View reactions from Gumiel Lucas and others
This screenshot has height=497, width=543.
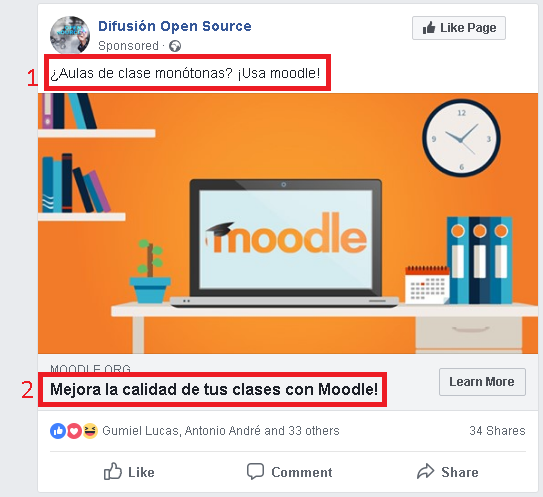[221, 431]
